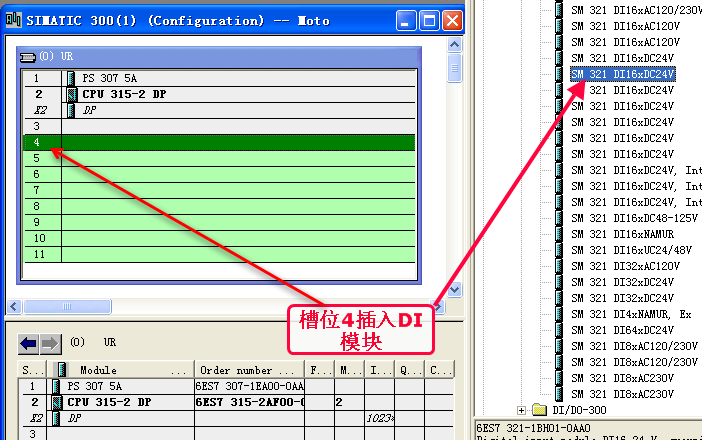Click the icon in the Module column header
The image size is (702, 440).
click(x=61, y=370)
